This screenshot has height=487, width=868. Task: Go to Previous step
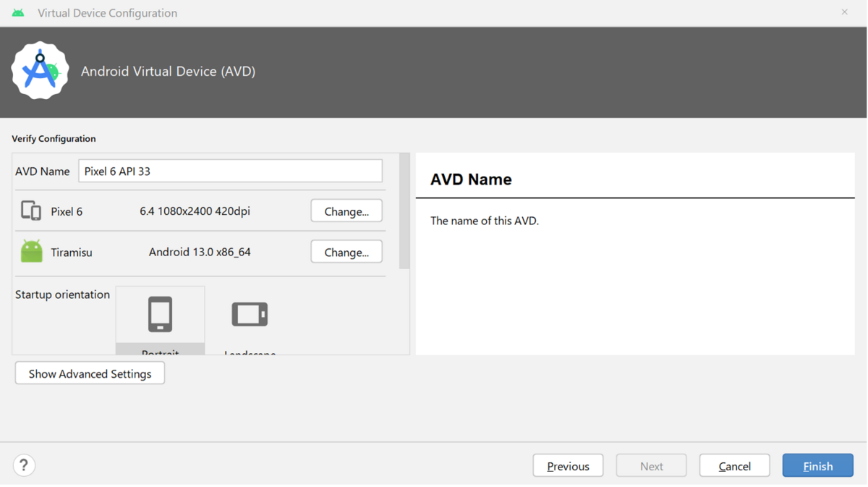[x=568, y=466]
